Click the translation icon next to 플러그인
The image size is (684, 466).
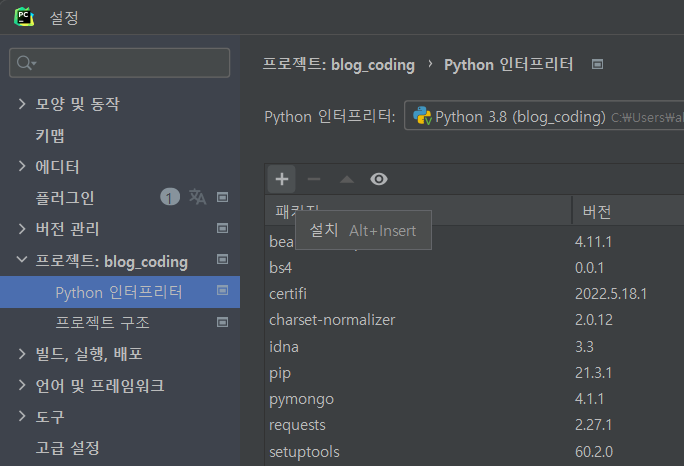point(197,197)
